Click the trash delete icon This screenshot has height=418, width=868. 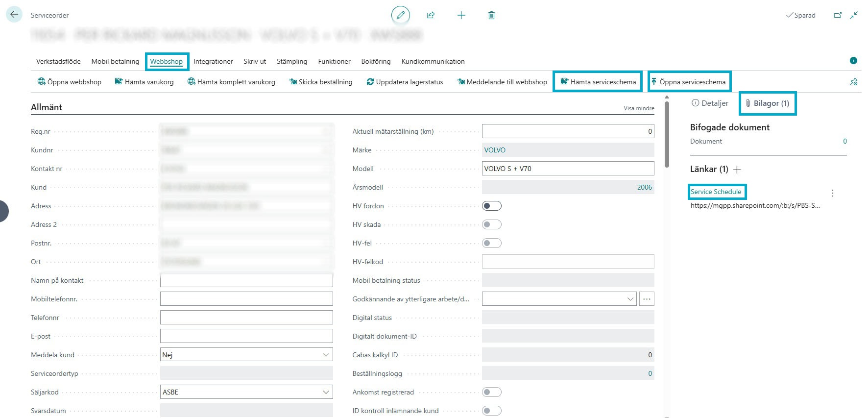pyautogui.click(x=491, y=15)
